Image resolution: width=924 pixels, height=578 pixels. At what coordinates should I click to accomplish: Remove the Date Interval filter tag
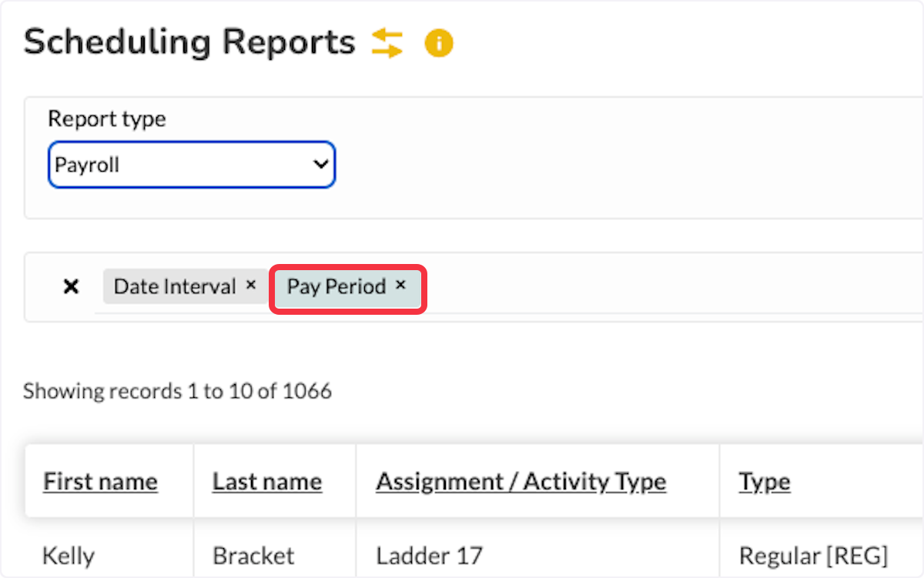click(250, 285)
